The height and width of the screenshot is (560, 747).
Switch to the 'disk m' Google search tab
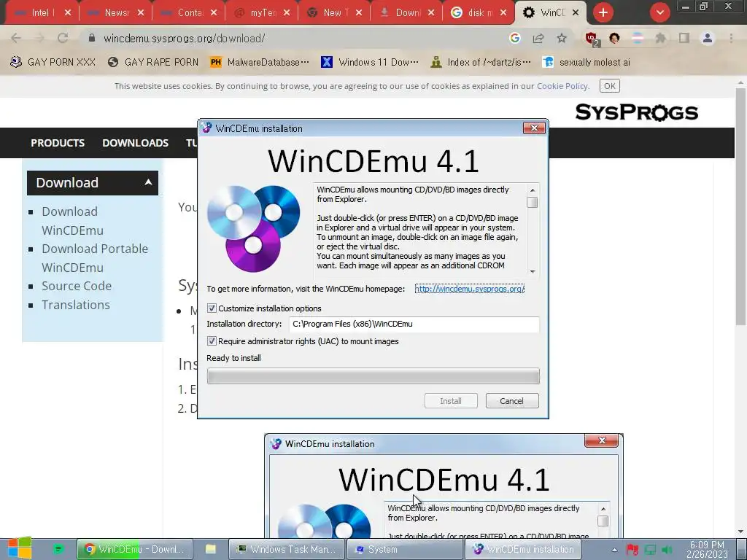(x=479, y=13)
